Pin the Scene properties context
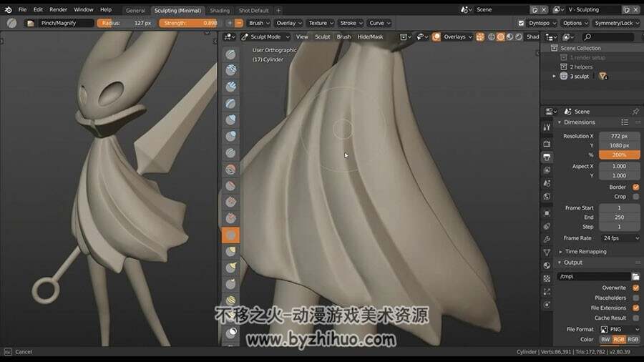 (636, 111)
